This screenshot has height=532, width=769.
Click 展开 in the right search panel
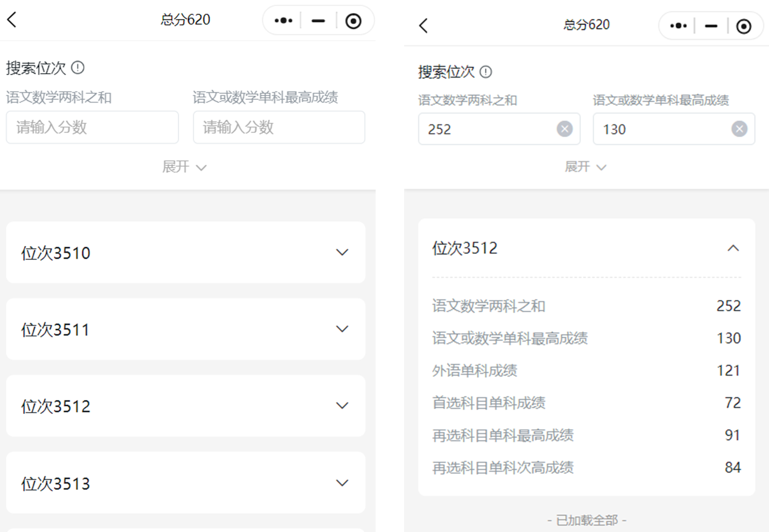point(585,167)
